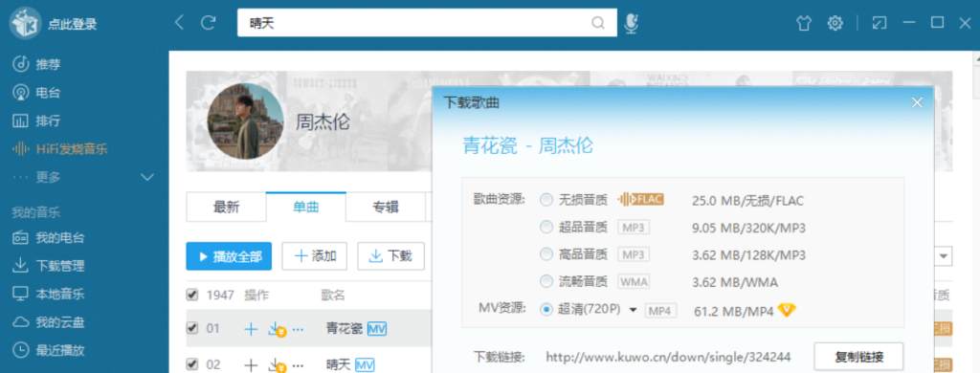Activate the microphone voice search icon

pyautogui.click(x=632, y=24)
